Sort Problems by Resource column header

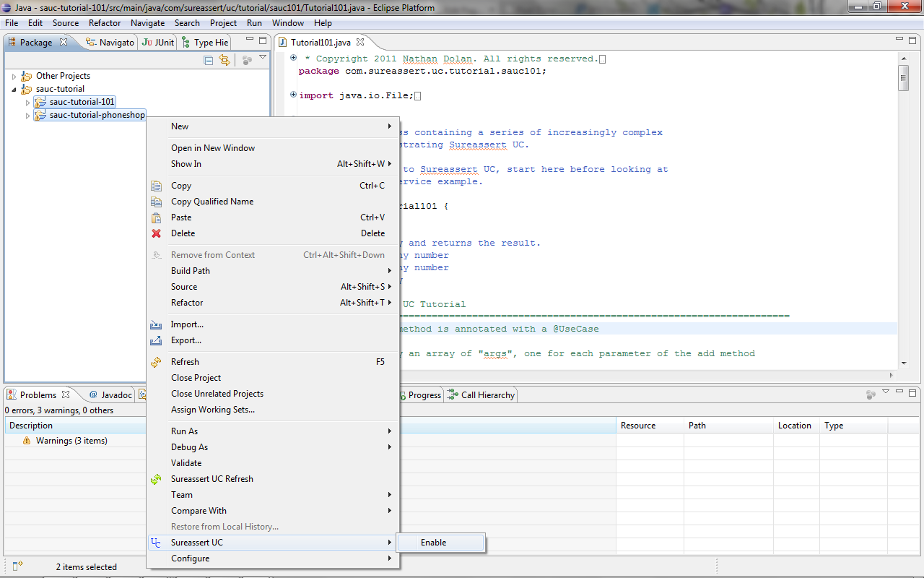click(x=650, y=426)
